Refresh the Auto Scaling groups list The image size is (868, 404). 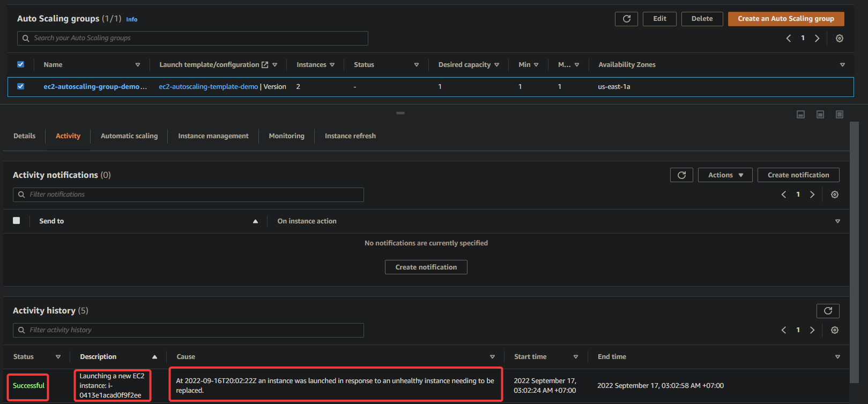(x=626, y=19)
